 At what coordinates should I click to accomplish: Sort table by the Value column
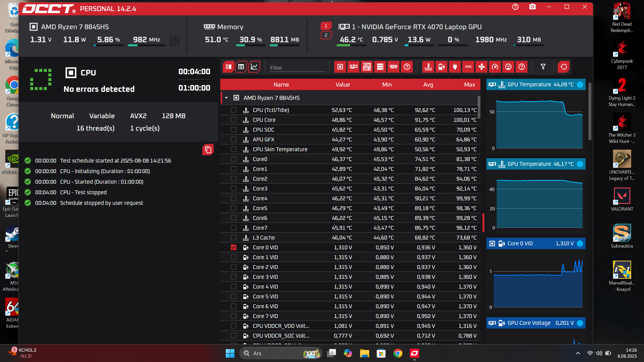[343, 85]
